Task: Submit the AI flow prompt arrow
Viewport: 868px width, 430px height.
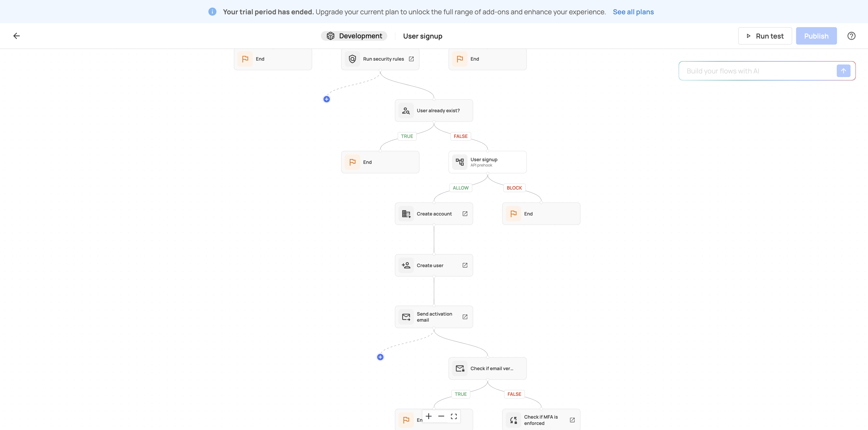Action: click(843, 71)
